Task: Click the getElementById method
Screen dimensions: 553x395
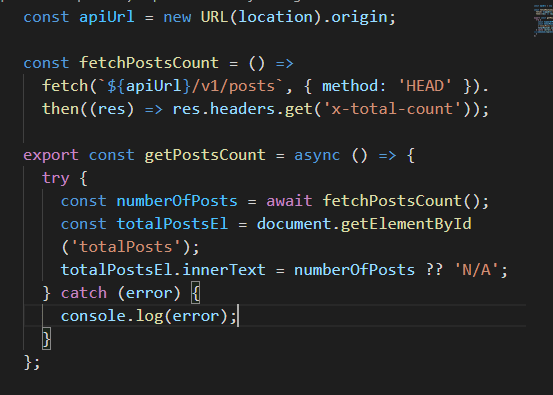Action: [406, 224]
